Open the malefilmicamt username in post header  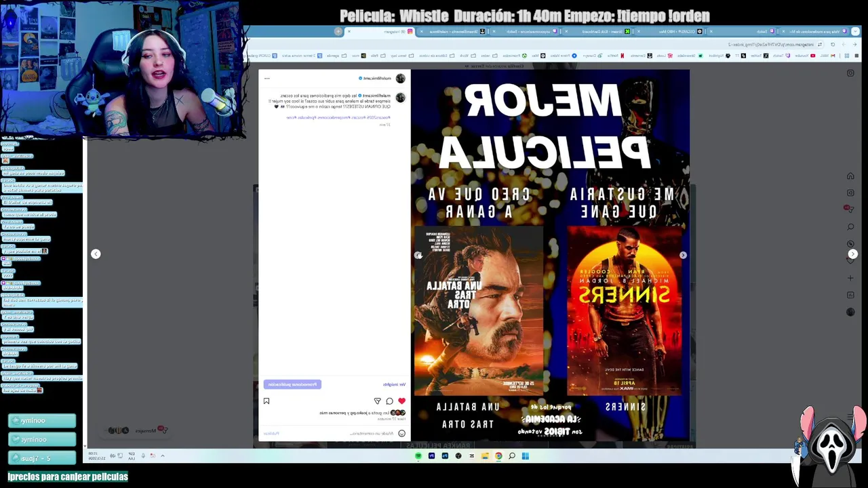click(x=377, y=79)
